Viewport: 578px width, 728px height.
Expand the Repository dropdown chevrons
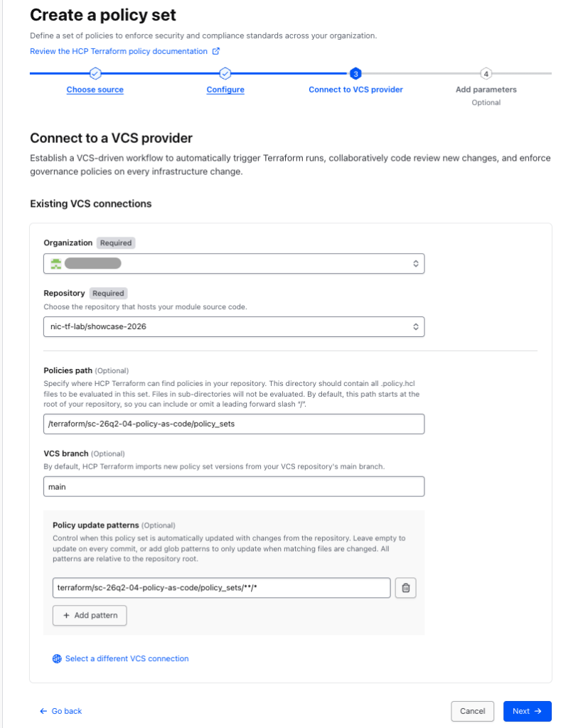(x=415, y=327)
